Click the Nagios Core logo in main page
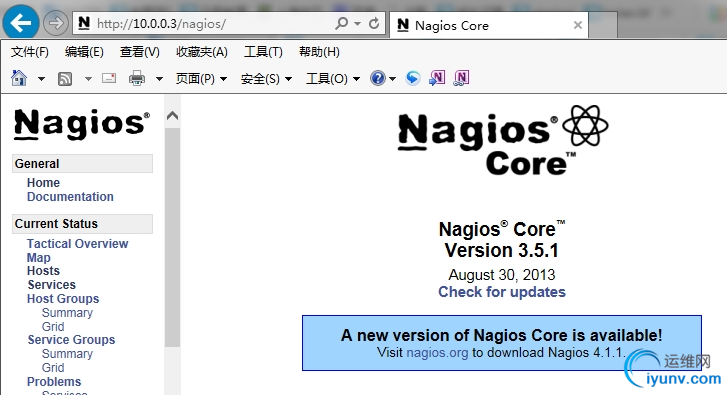 pos(503,140)
